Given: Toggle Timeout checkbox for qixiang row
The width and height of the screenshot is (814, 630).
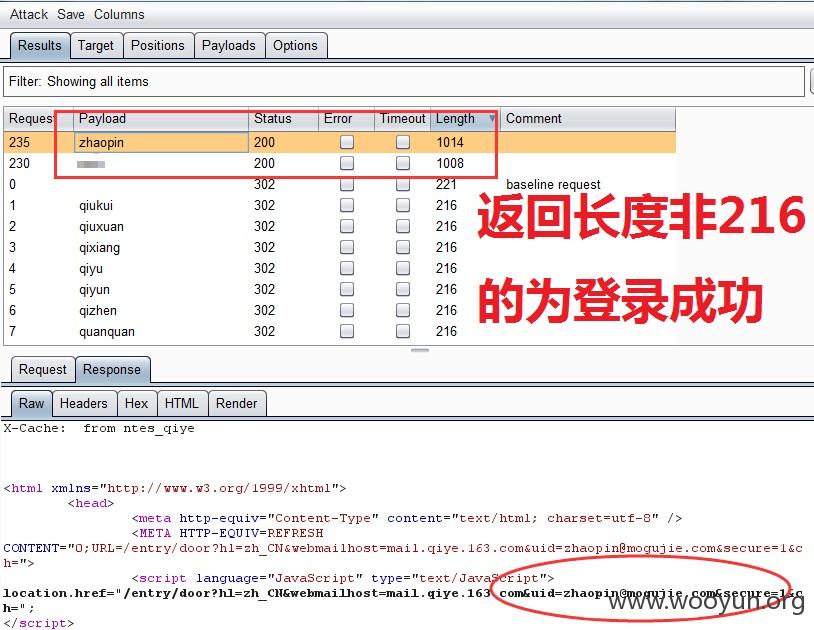Looking at the screenshot, I should (x=403, y=248).
